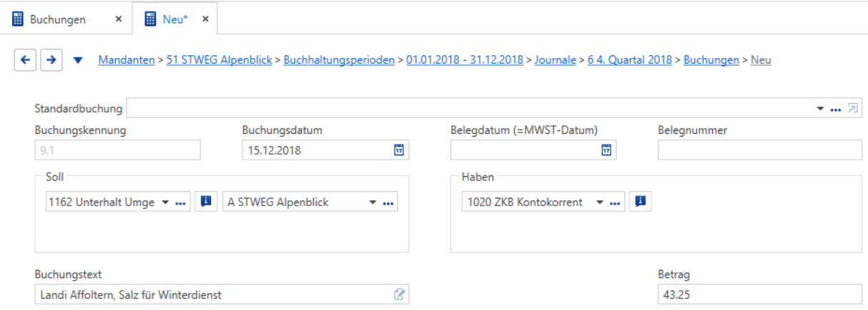Close the Buchungen tab
Screen dimensions: 868x310
[118, 20]
